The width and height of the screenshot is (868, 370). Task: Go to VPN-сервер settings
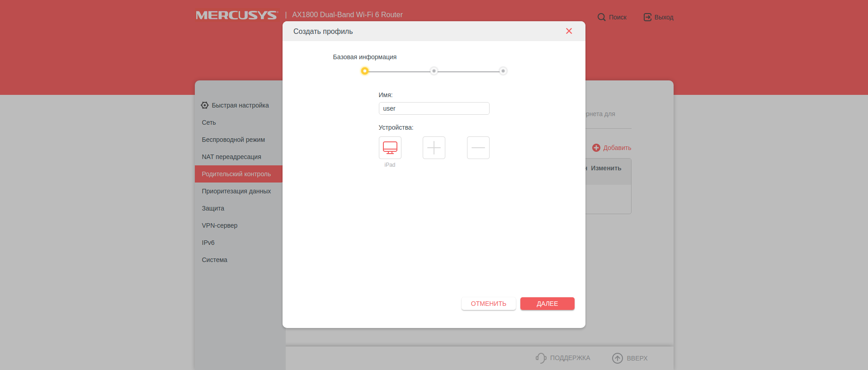coord(220,225)
